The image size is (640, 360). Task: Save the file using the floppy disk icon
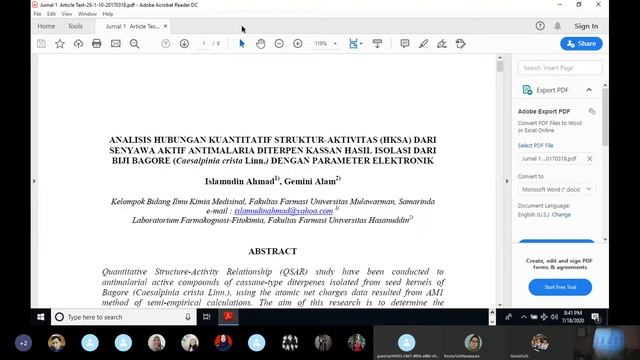[x=41, y=44]
